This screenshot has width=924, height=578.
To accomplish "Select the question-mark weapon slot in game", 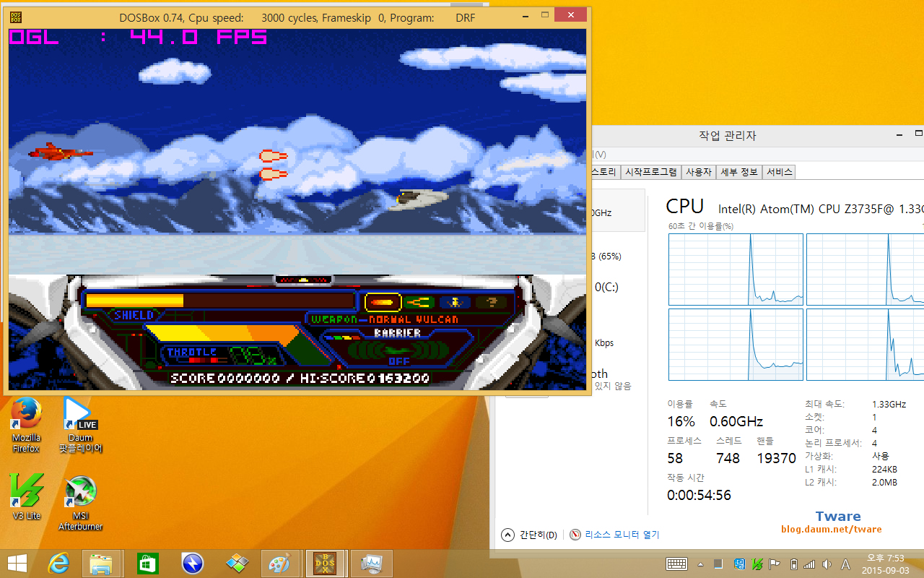I will 491,302.
